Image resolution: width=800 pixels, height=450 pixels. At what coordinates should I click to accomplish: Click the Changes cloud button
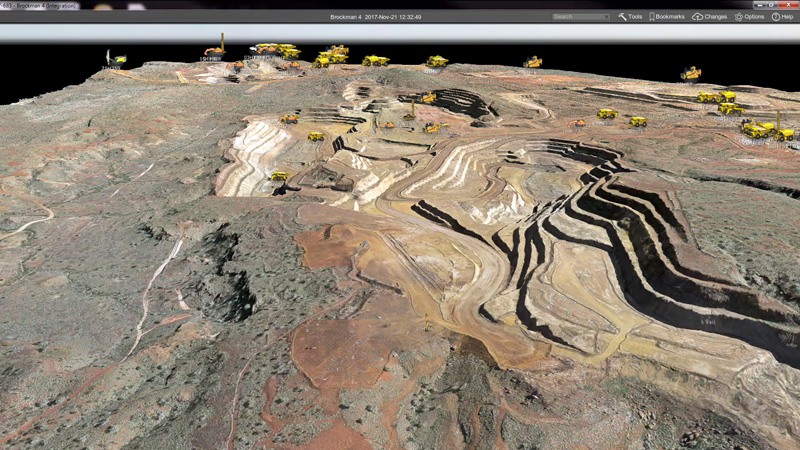pos(710,17)
